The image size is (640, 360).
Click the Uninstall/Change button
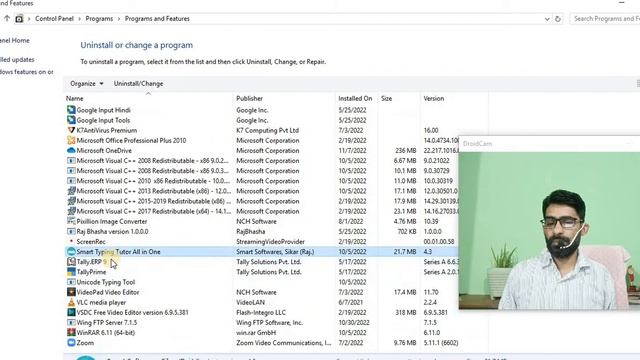138,83
